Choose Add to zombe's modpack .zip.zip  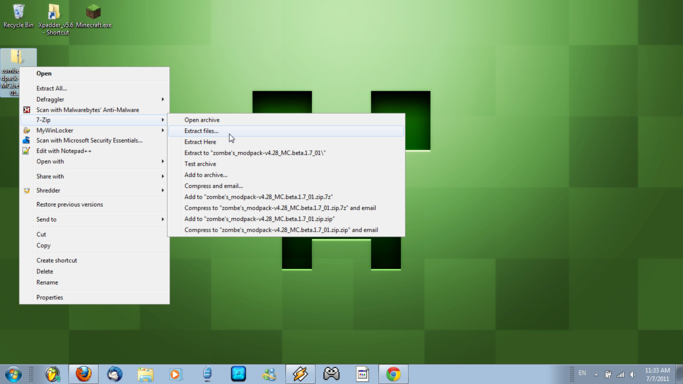[286, 219]
